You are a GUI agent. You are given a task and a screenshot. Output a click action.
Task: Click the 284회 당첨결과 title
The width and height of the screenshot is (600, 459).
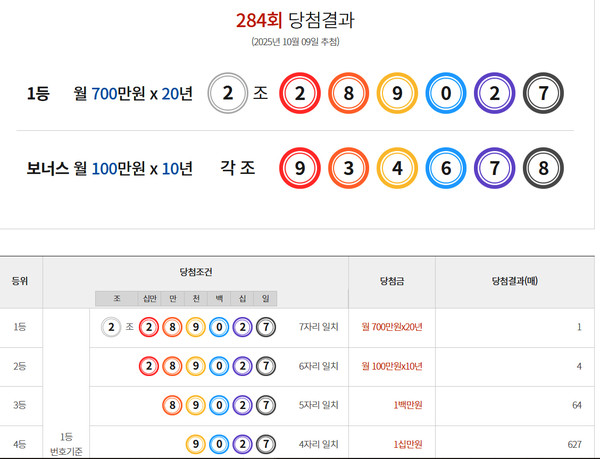(295, 20)
